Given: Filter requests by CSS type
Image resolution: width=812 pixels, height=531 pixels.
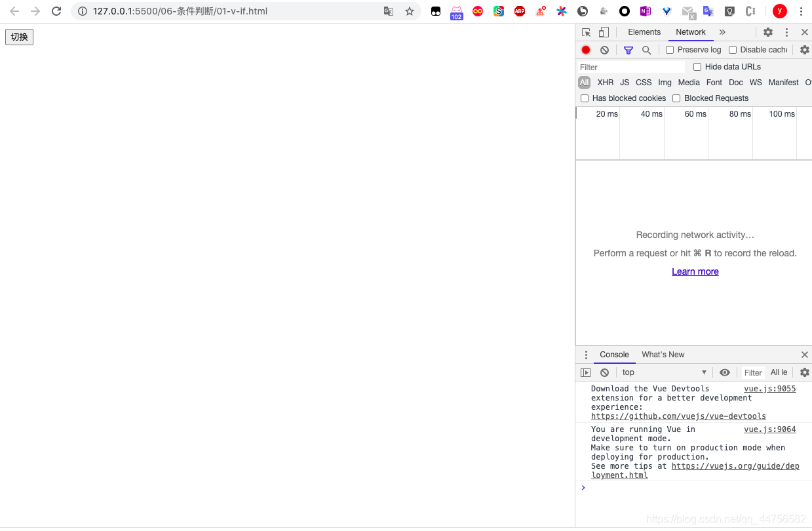Looking at the screenshot, I should pos(644,83).
